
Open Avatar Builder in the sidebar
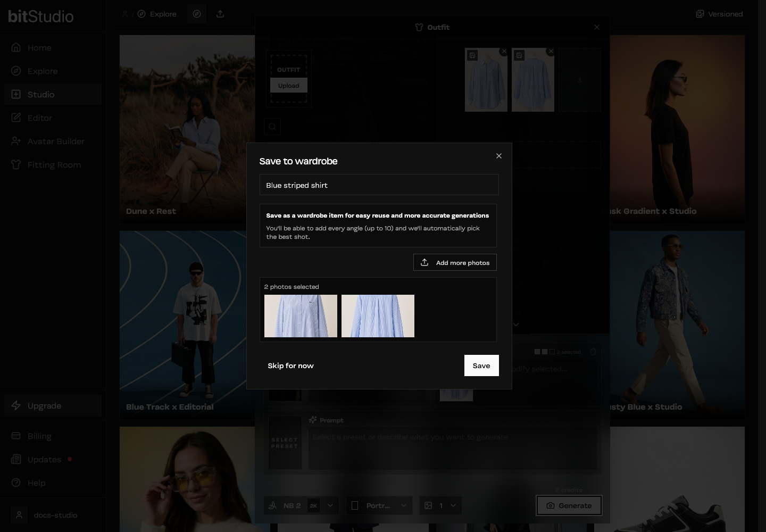pyautogui.click(x=53, y=141)
